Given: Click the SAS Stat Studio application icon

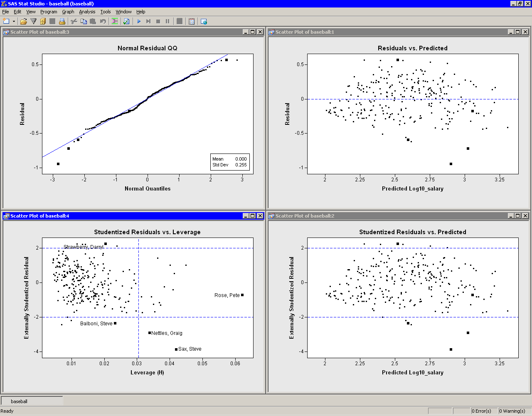Looking at the screenshot, I should point(4,3).
